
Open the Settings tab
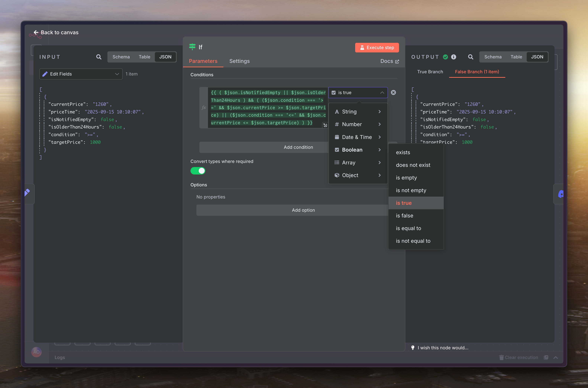click(x=239, y=61)
